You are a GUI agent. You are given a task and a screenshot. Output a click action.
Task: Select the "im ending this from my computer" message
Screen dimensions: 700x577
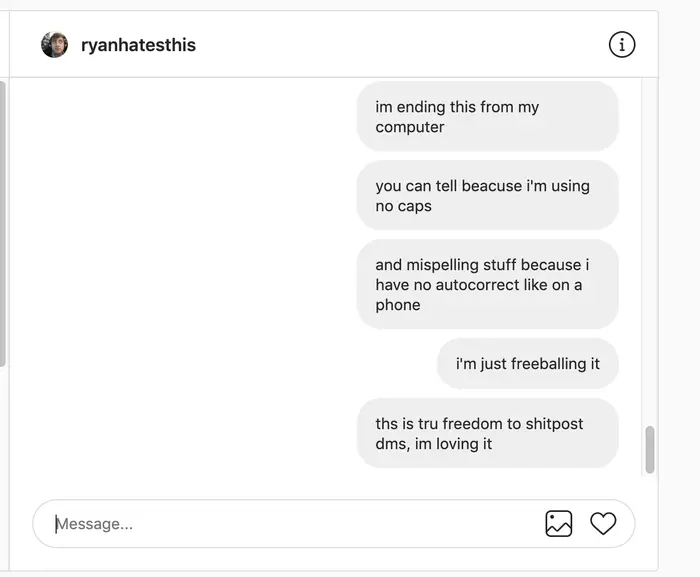point(487,117)
